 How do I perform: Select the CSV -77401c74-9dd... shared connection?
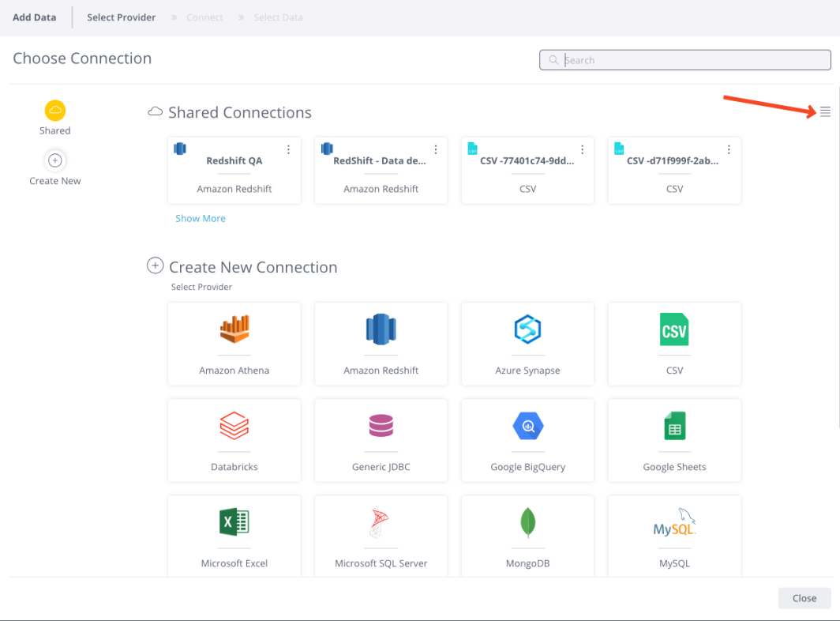coord(527,171)
